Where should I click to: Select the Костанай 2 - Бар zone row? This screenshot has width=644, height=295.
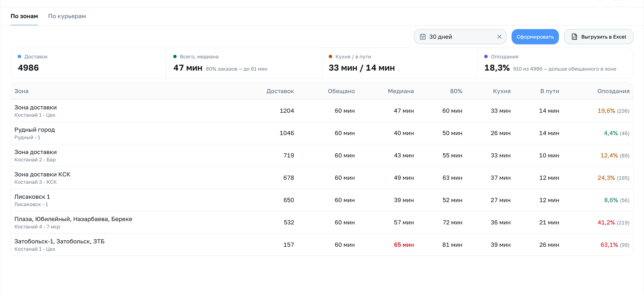click(x=322, y=156)
